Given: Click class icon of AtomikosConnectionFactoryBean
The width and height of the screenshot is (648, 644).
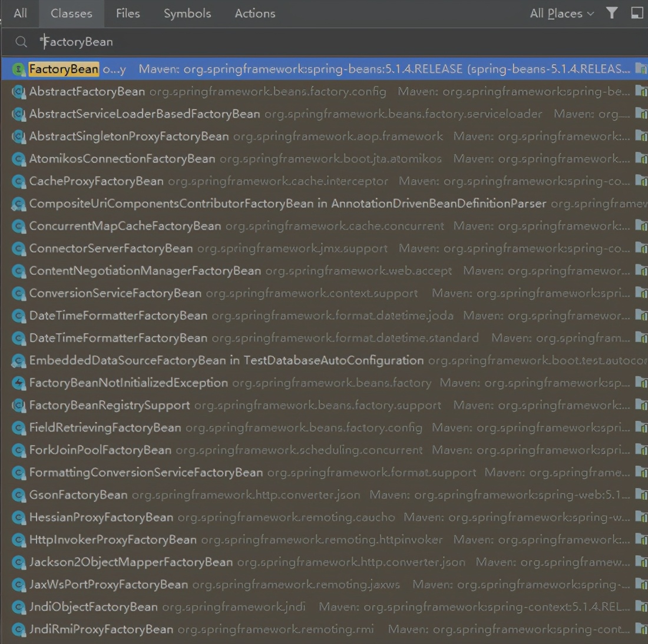Looking at the screenshot, I should pos(19,158).
